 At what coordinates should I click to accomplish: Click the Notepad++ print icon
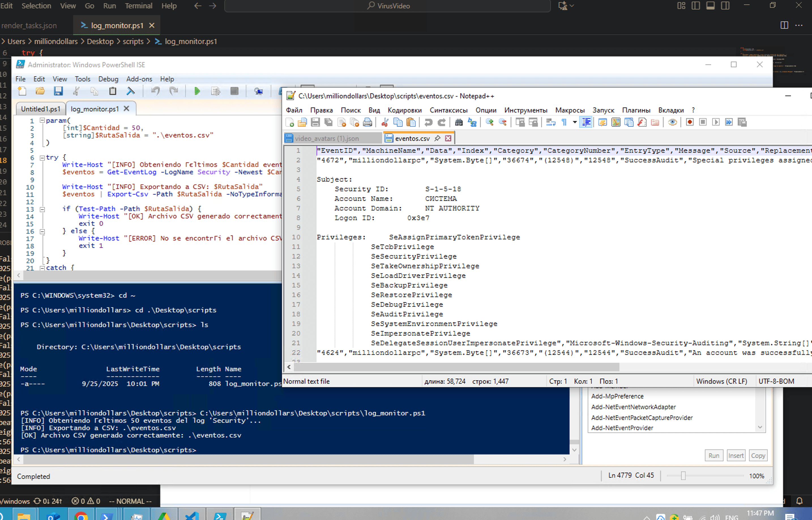pos(367,122)
